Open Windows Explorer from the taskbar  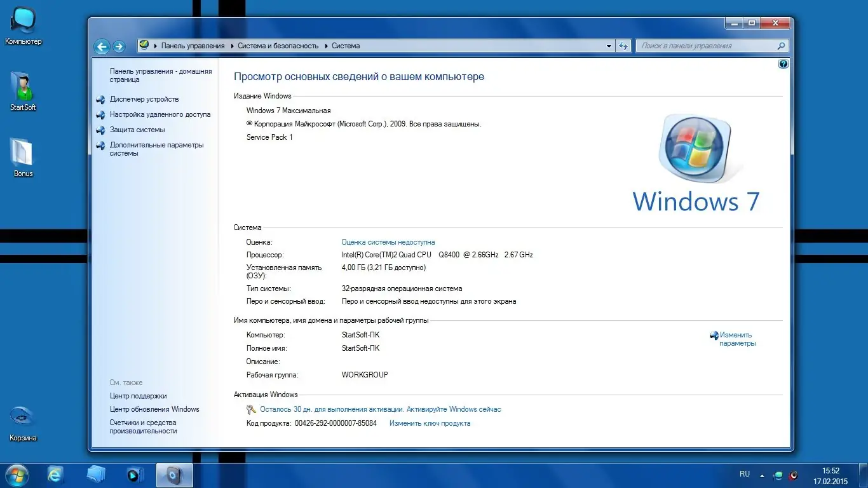click(x=96, y=475)
